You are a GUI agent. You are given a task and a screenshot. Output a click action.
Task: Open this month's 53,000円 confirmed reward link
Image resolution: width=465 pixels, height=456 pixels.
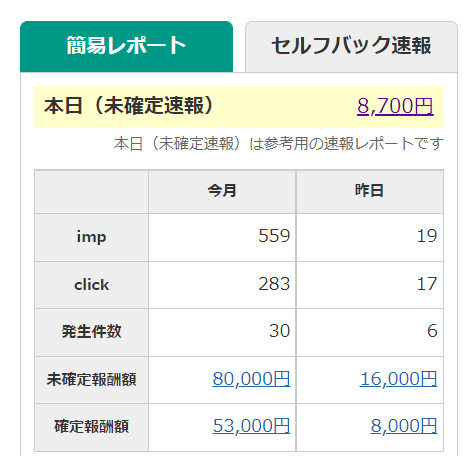(251, 426)
